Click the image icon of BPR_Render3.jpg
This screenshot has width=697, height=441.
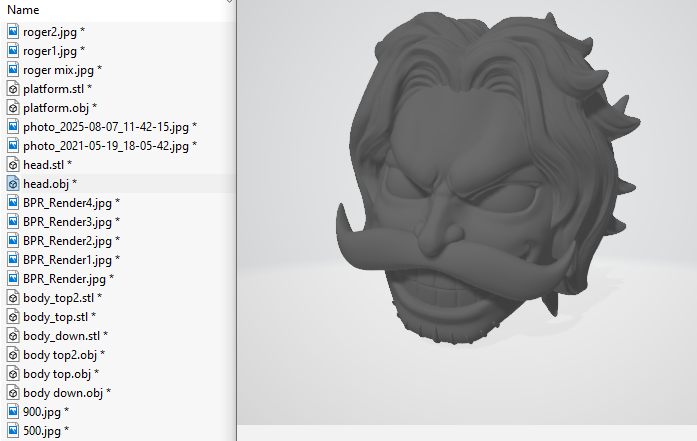point(13,222)
